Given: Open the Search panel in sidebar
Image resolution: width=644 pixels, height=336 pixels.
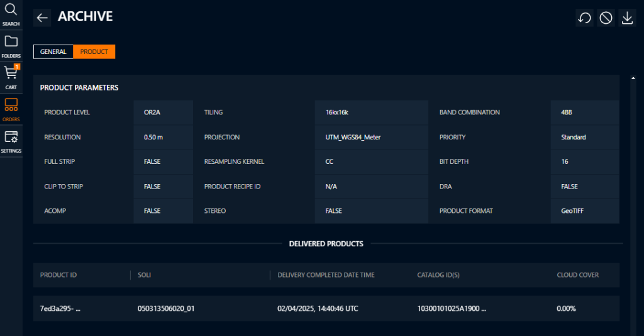Looking at the screenshot, I should point(11,14).
